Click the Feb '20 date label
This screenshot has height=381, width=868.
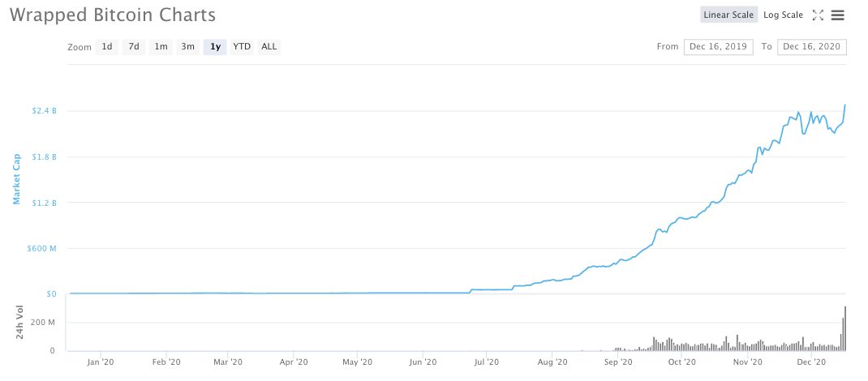click(166, 362)
